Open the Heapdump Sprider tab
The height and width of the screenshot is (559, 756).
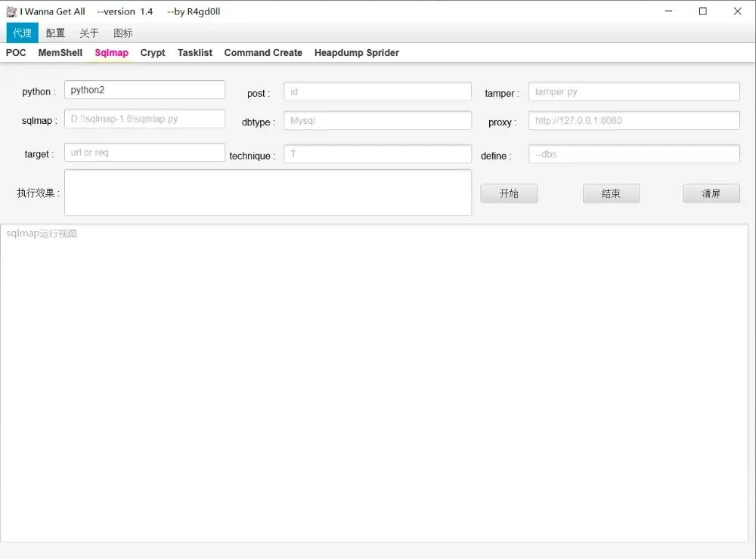coord(357,53)
